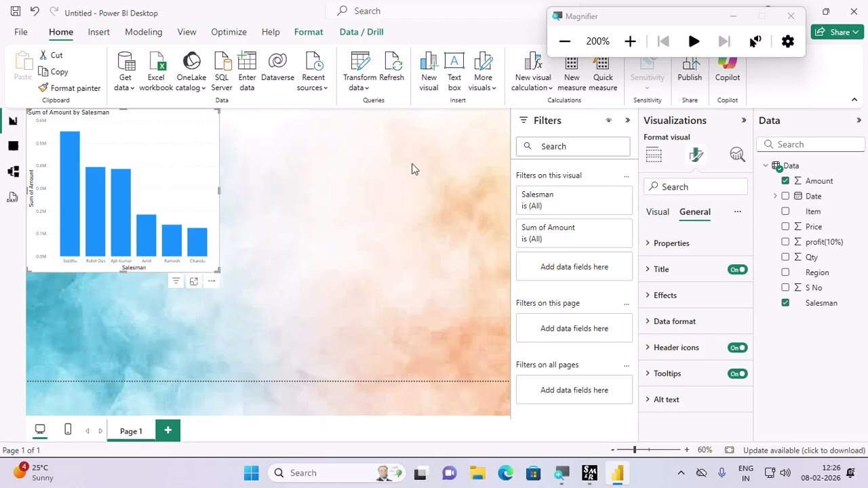Check the Price field checkbox

pos(785,226)
